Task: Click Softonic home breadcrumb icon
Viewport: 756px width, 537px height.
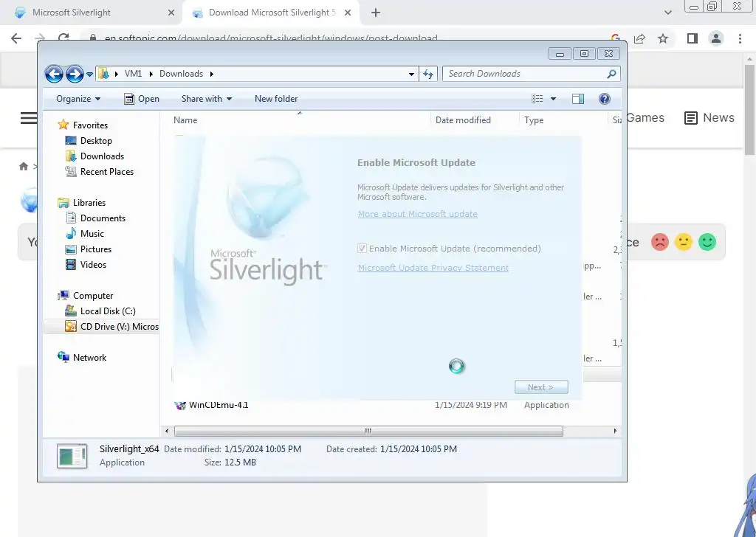Action: (23, 166)
